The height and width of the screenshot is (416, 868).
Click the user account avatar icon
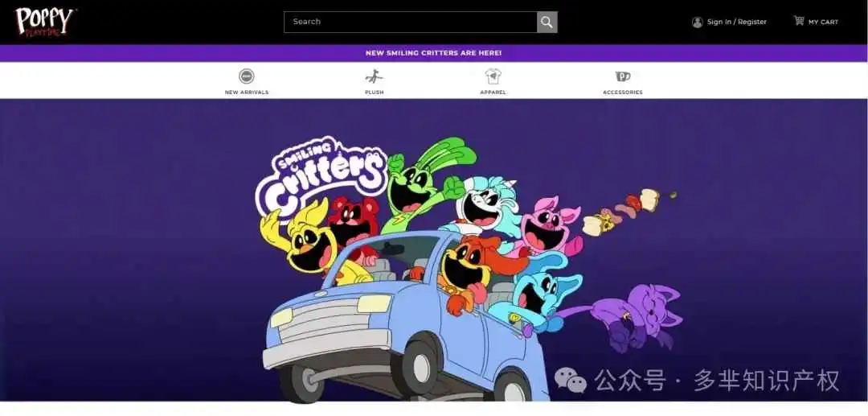click(x=697, y=23)
